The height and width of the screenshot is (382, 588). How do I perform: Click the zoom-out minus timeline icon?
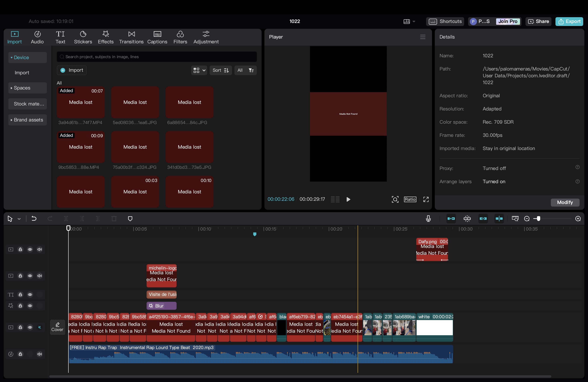pos(526,219)
